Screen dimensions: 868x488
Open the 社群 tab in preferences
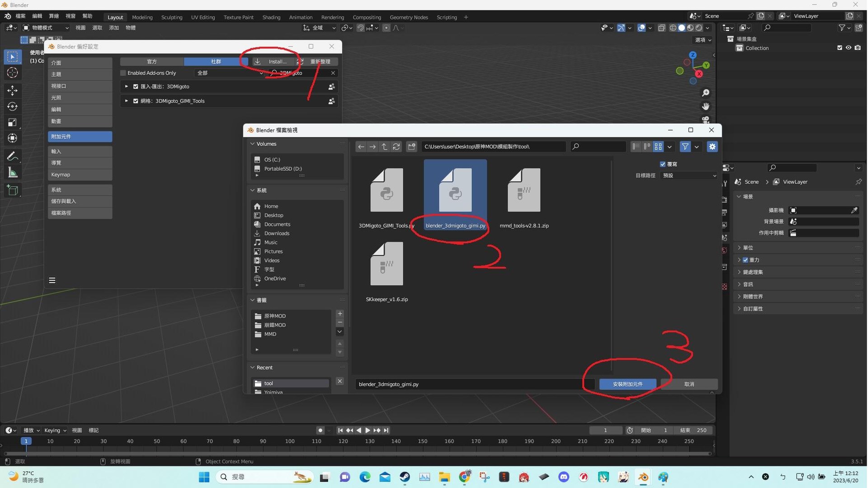click(x=216, y=61)
